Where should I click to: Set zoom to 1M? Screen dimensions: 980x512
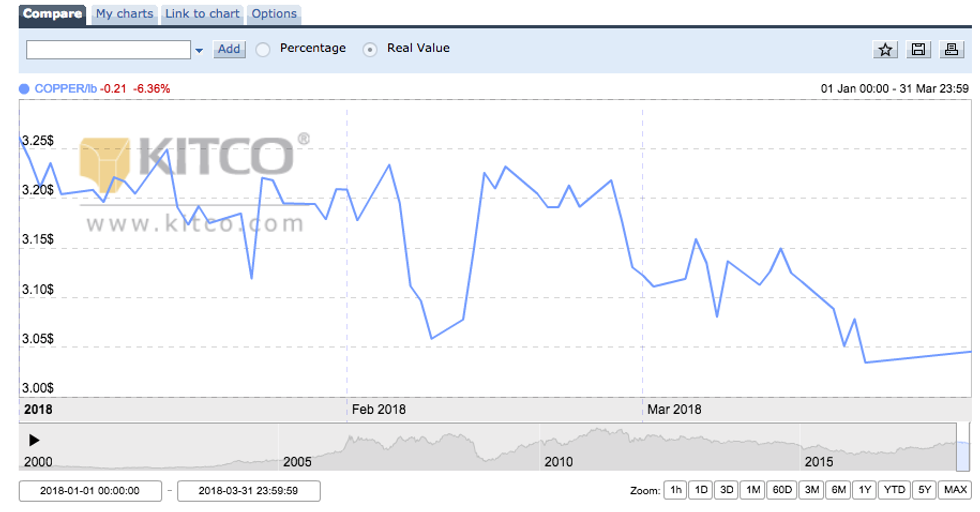point(752,490)
